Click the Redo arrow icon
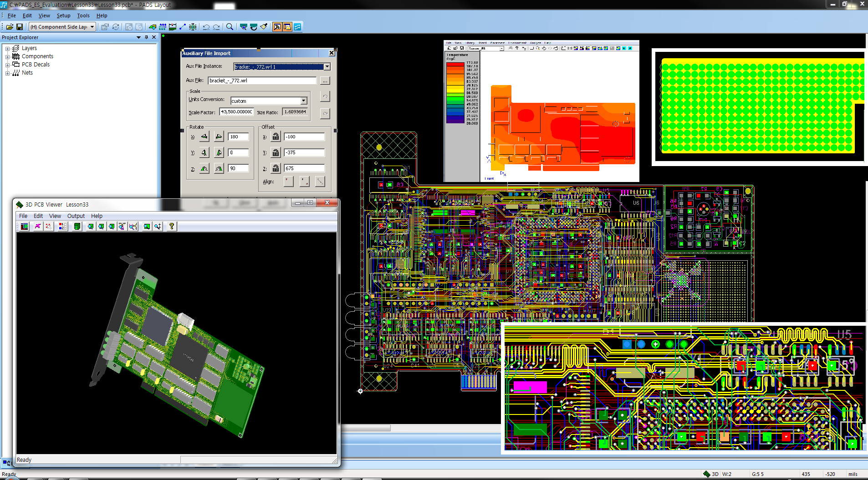Viewport: 868px width, 480px height. point(217,27)
